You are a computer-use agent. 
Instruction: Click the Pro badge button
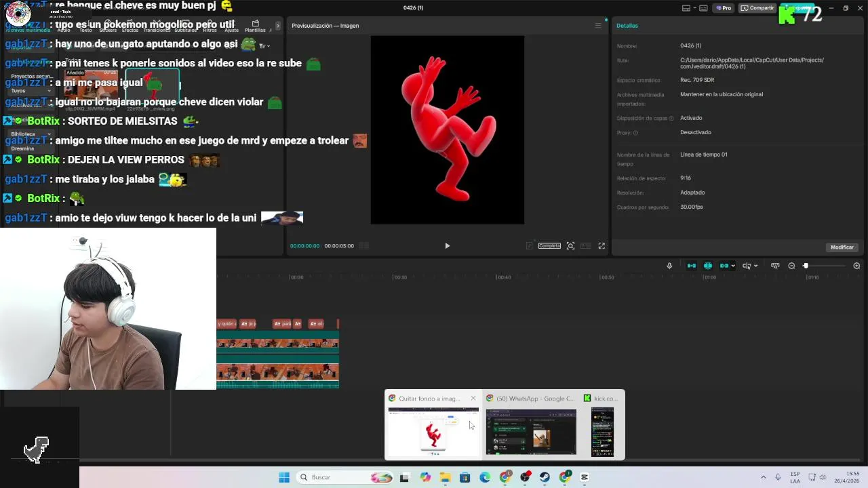(x=724, y=8)
